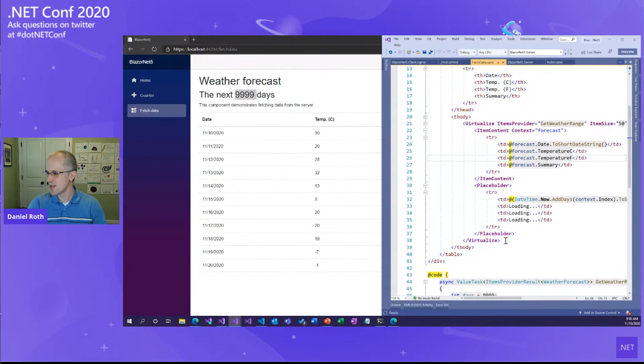This screenshot has width=644, height=364.
Task: Open the File menu in Visual Studio
Action: (x=396, y=39)
